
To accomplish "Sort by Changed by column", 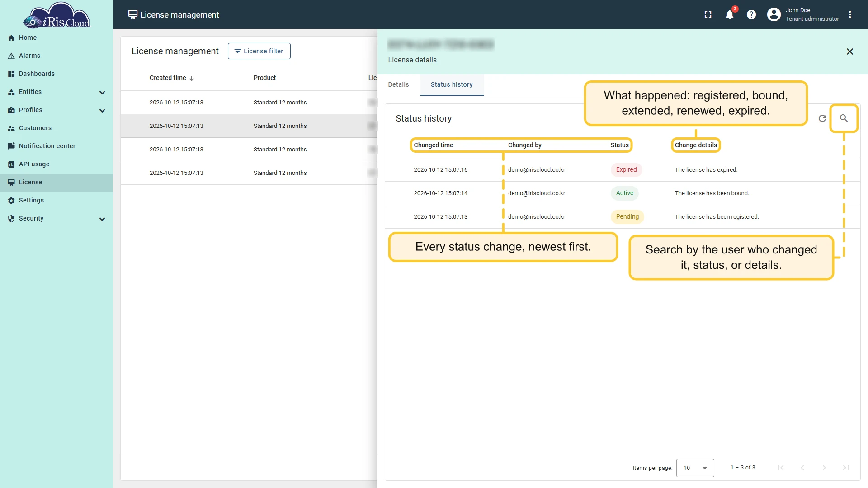I will pyautogui.click(x=524, y=145).
